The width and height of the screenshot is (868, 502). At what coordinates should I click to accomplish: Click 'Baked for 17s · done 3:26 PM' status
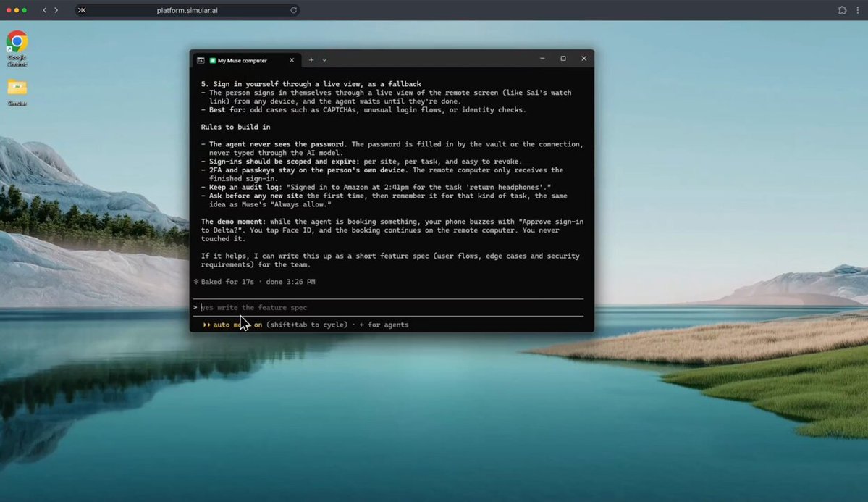click(255, 282)
